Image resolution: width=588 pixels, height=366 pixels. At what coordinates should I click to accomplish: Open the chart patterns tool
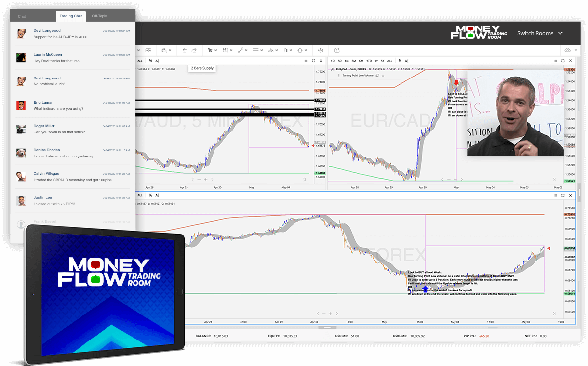[271, 50]
